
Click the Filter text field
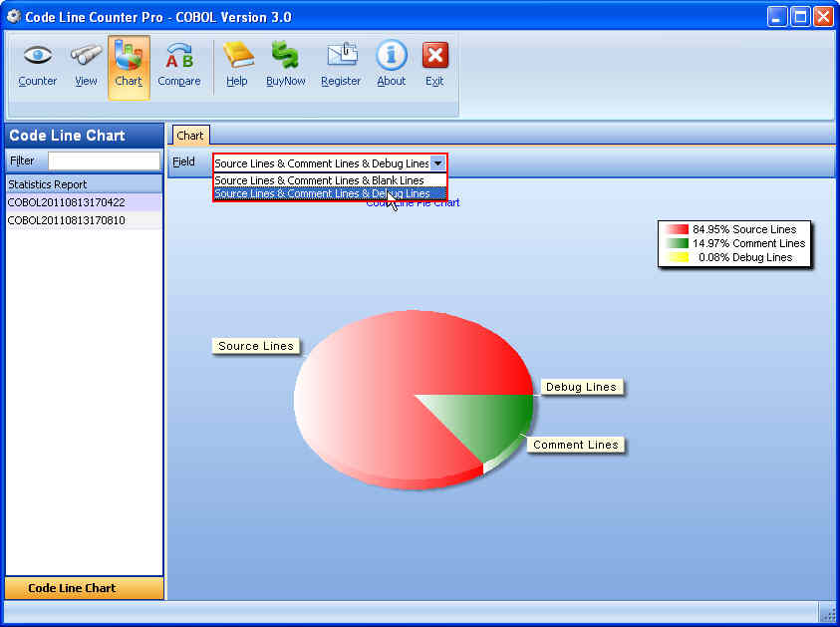pyautogui.click(x=104, y=160)
